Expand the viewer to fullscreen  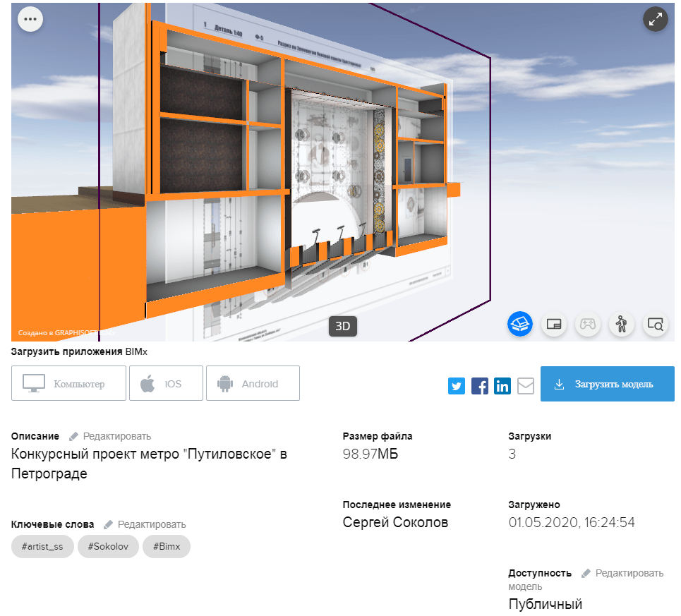tap(656, 19)
